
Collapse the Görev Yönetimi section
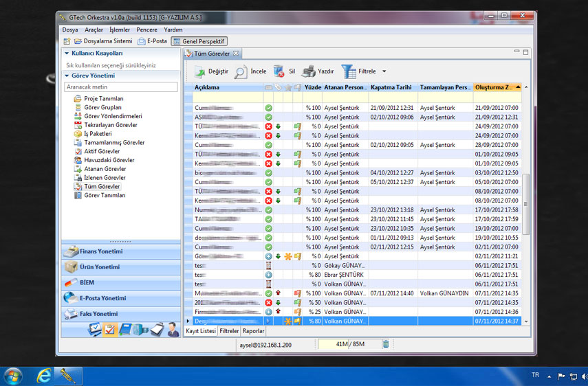67,76
